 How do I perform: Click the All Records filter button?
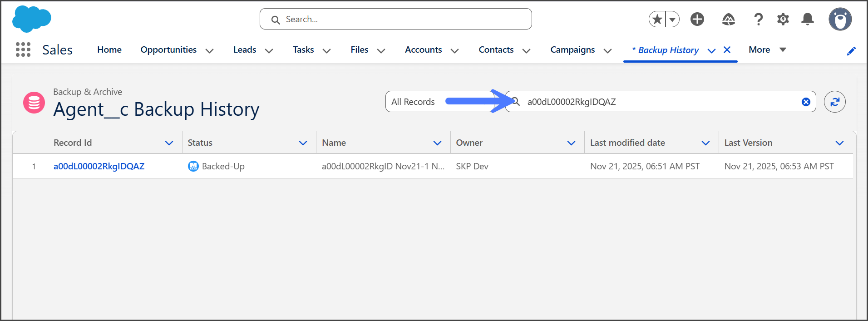[413, 102]
